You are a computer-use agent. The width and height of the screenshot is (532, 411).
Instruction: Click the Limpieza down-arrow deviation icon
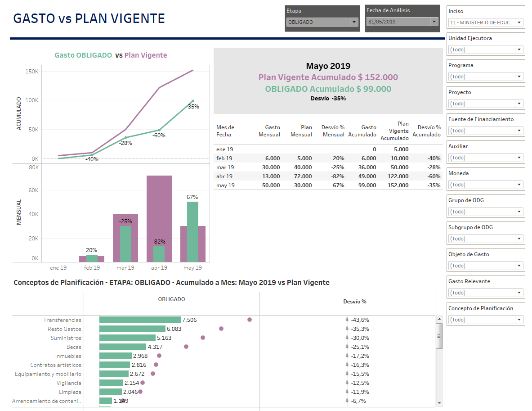click(347, 392)
